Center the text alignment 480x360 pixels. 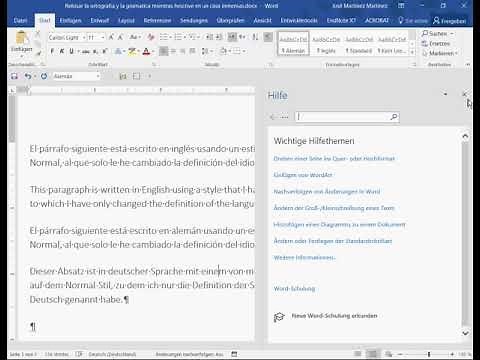click(x=173, y=51)
